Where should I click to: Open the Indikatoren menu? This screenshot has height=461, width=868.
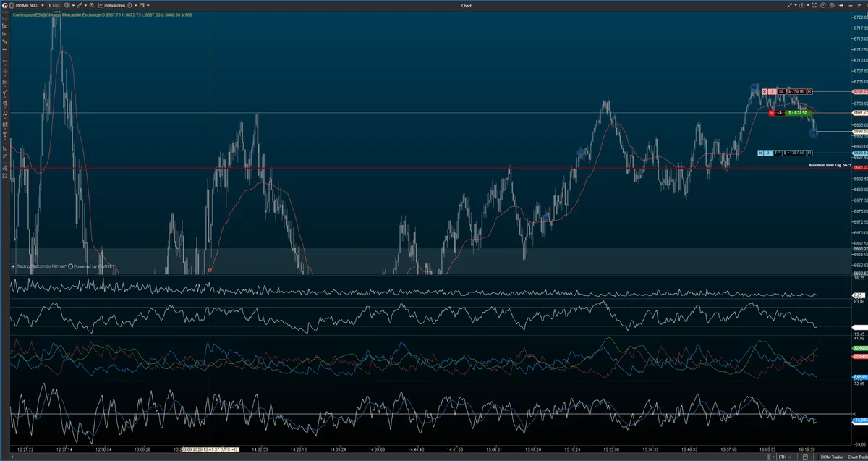[x=111, y=6]
